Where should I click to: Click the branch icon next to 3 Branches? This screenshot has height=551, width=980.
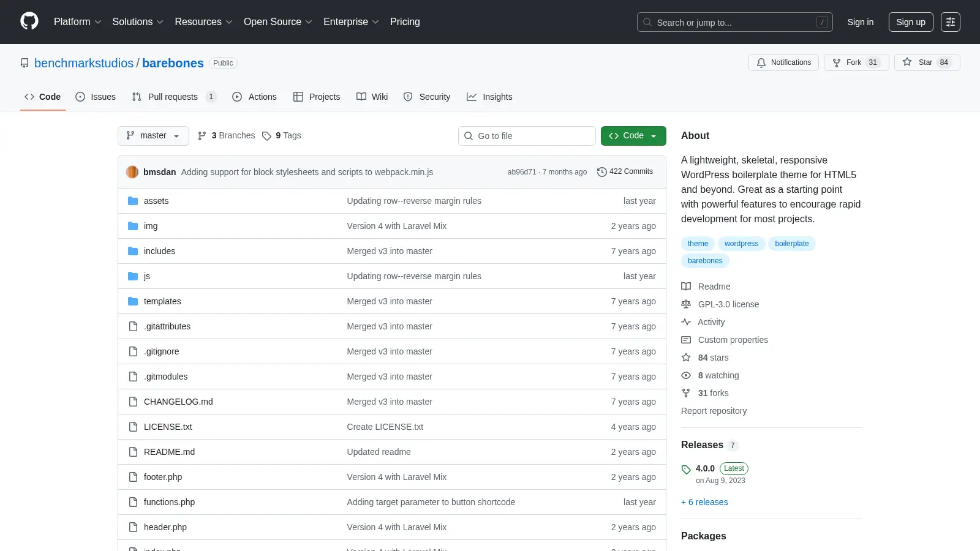[x=202, y=136]
